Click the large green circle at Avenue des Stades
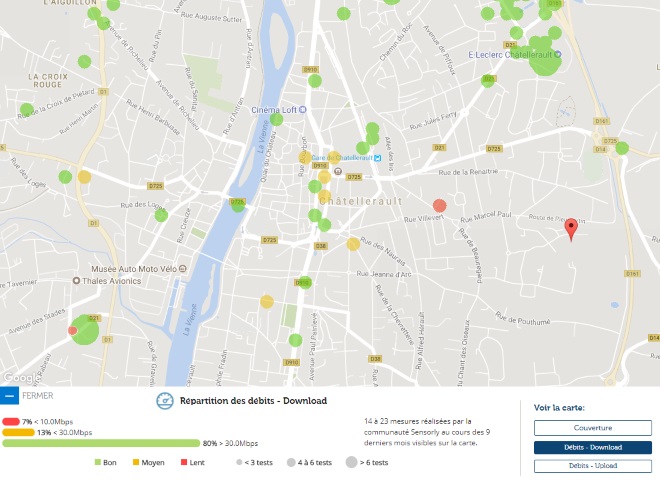 (x=85, y=329)
